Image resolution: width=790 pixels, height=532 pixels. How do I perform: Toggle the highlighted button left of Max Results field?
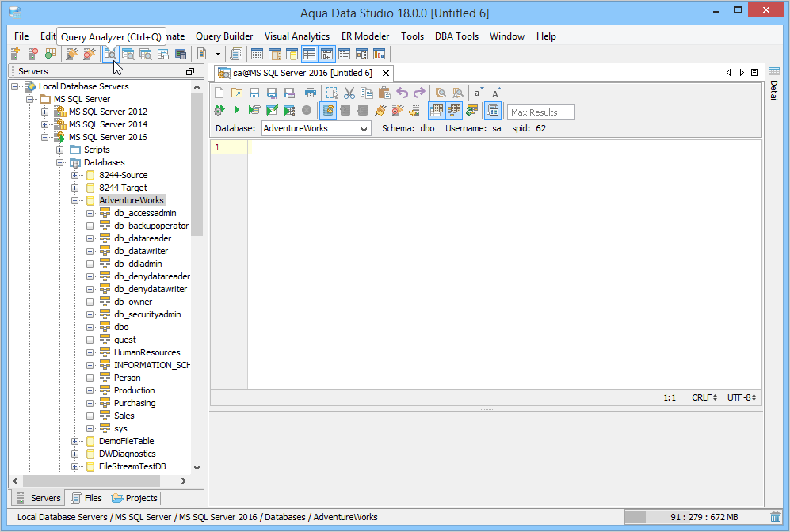coord(493,110)
